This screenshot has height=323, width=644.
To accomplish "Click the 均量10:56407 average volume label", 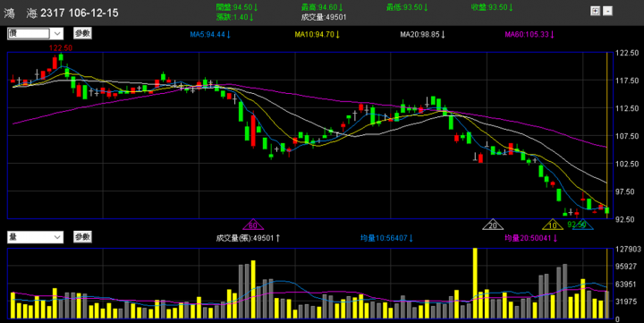I will (x=387, y=238).
